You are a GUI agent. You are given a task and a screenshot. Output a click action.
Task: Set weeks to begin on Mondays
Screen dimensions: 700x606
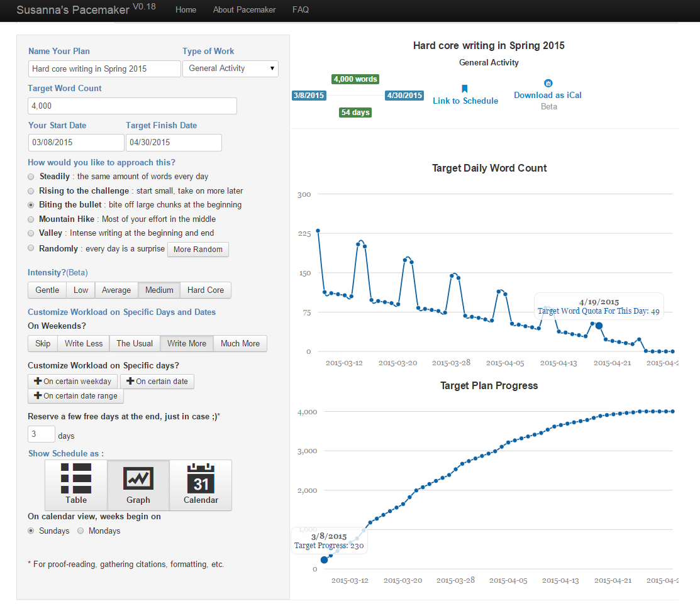[81, 531]
